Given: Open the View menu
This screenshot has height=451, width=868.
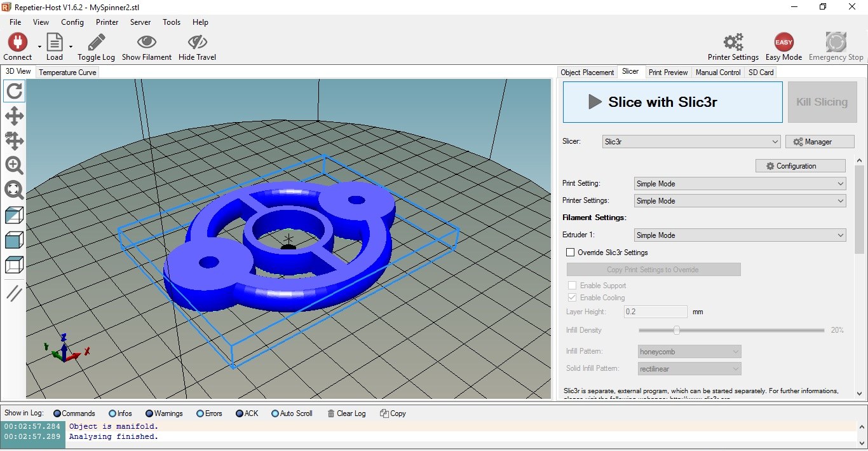Looking at the screenshot, I should tap(41, 22).
